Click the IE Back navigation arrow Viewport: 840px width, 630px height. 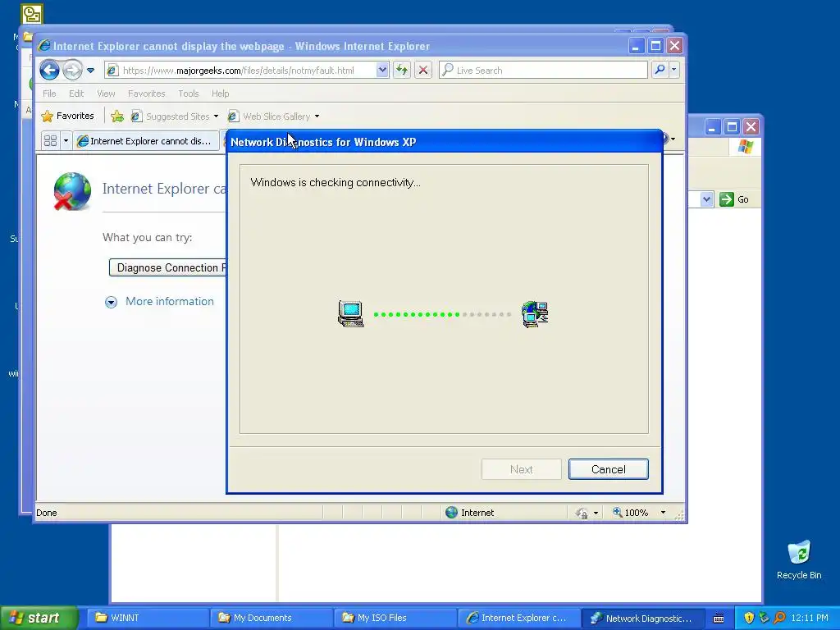click(49, 71)
